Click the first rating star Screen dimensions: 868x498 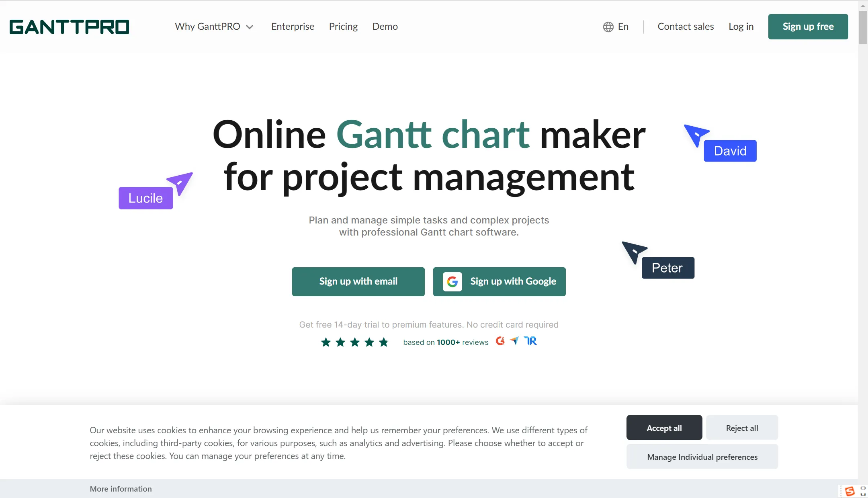pos(326,342)
